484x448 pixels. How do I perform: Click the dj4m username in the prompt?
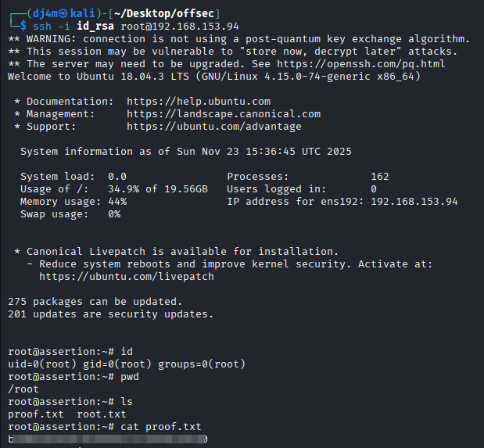[45, 14]
